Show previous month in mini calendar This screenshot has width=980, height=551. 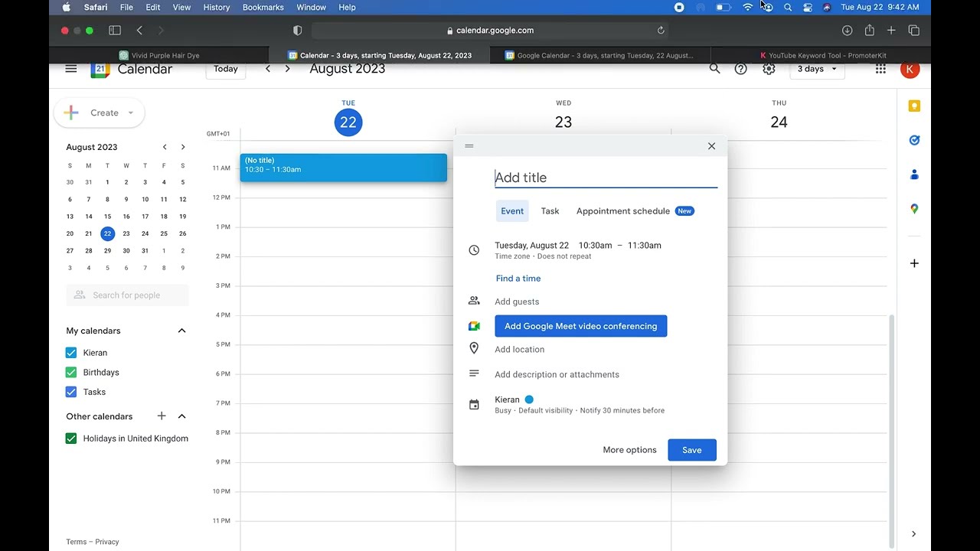point(165,147)
